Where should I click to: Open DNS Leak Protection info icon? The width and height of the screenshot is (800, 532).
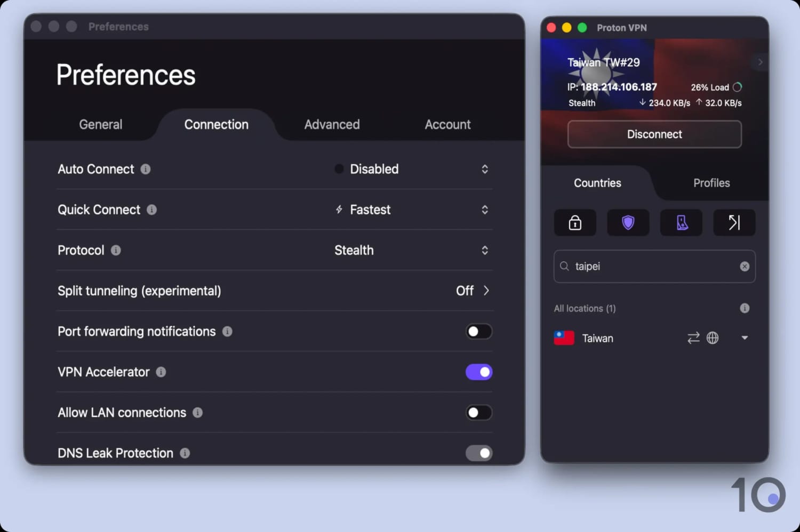(x=185, y=453)
